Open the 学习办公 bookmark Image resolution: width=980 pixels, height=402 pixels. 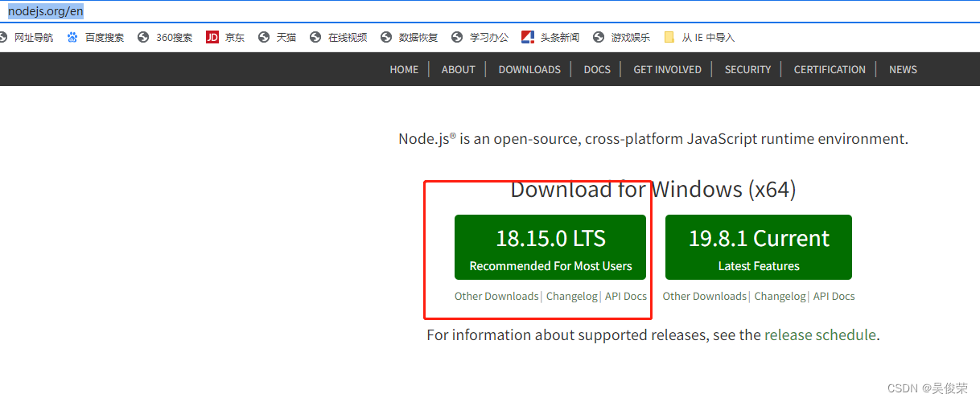[489, 37]
